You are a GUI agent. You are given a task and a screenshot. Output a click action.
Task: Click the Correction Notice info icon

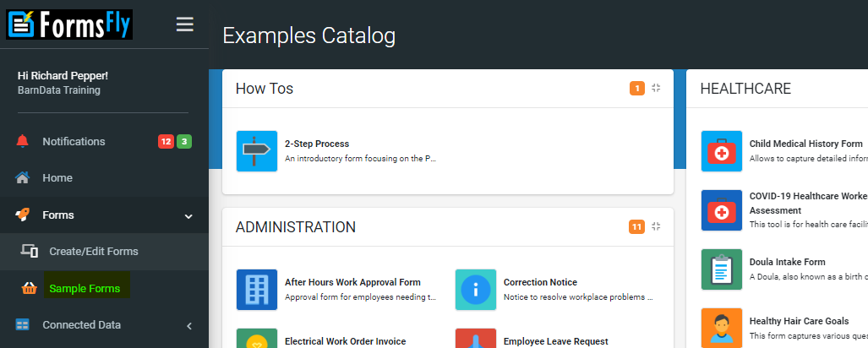tap(476, 290)
